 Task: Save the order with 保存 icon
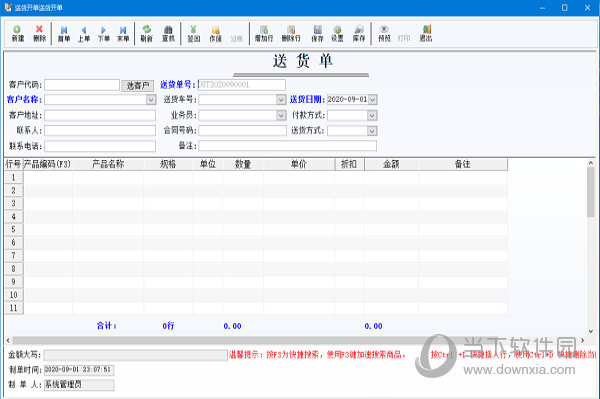pos(317,34)
